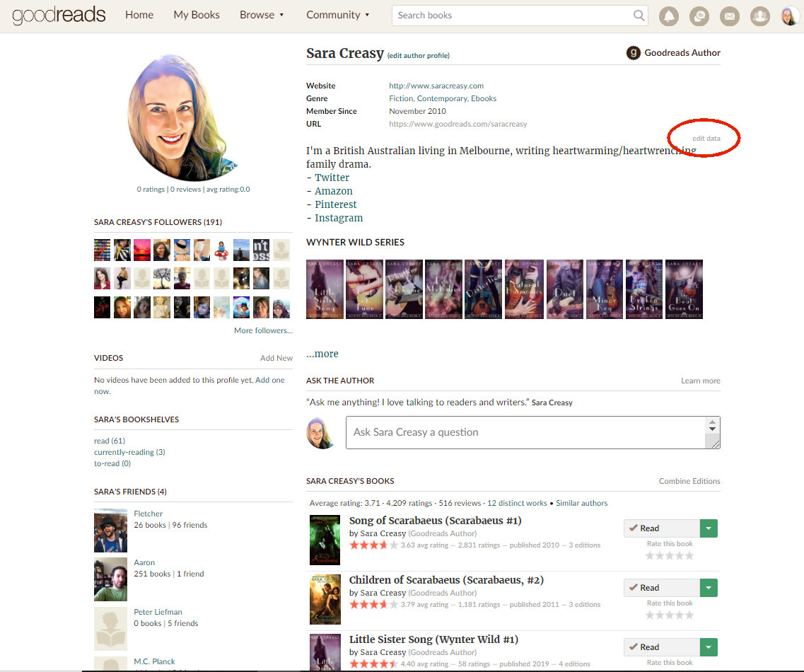Open the friend requests icon
Image resolution: width=804 pixels, height=672 pixels.
click(759, 16)
